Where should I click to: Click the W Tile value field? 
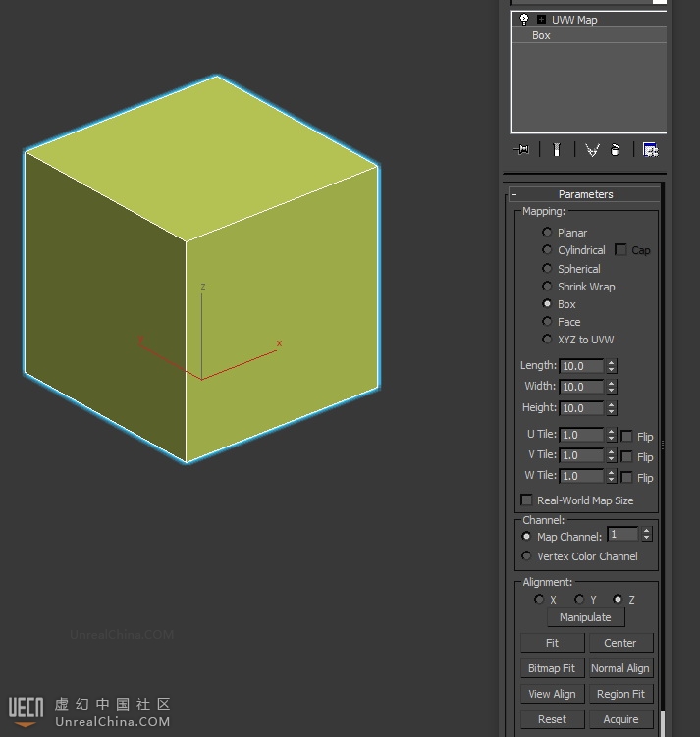click(581, 476)
